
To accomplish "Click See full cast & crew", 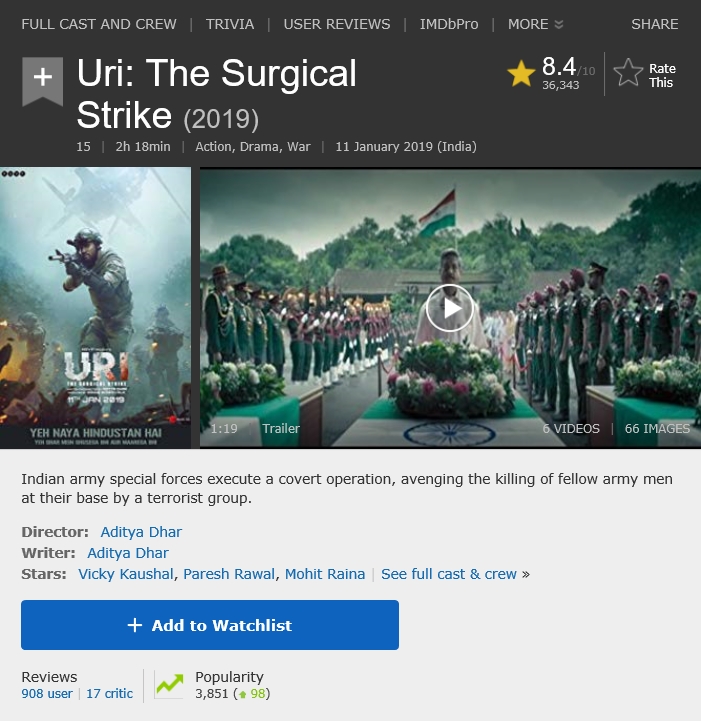I will 449,574.
